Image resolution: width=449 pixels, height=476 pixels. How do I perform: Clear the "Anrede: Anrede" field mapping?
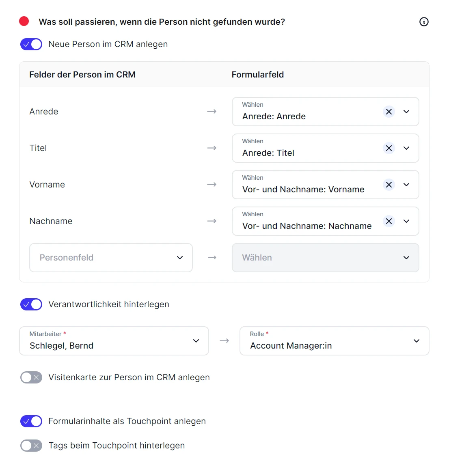[x=389, y=112]
